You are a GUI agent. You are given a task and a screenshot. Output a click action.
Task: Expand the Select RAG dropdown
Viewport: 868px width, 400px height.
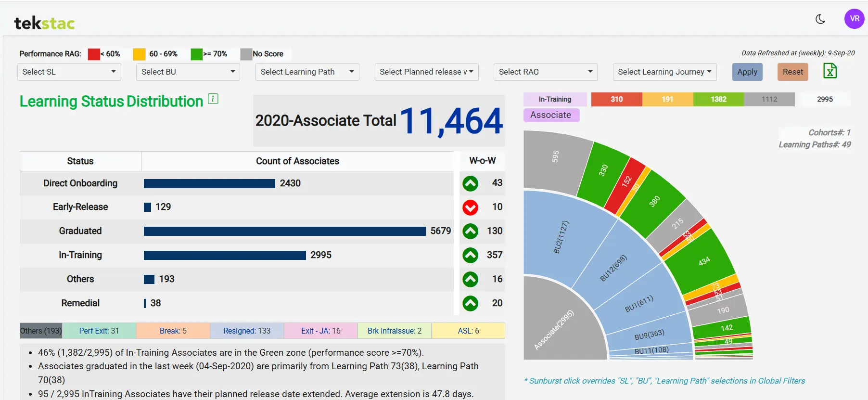coord(545,72)
